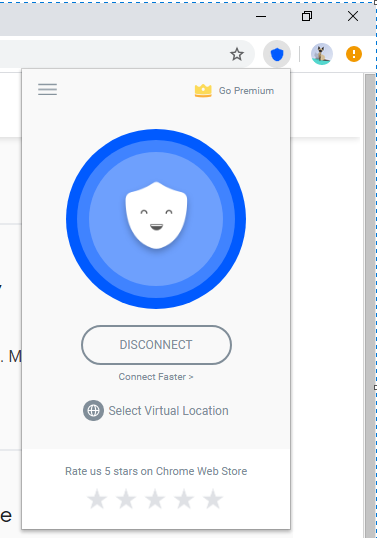Click the Rate us 5 stars text
The height and width of the screenshot is (538, 377).
tap(156, 471)
